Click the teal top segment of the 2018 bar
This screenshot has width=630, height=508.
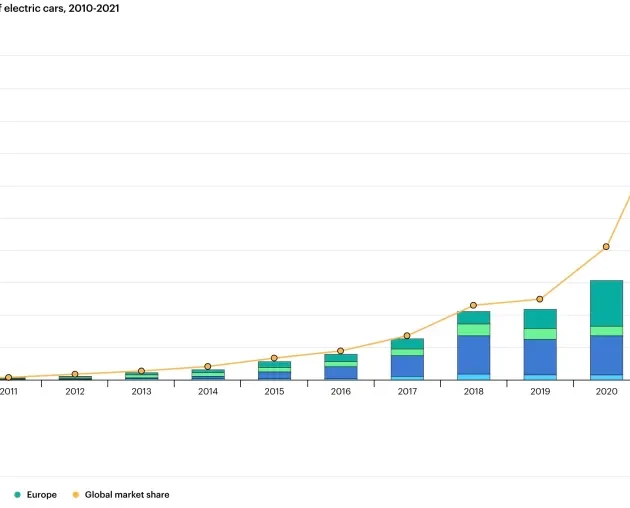point(474,318)
